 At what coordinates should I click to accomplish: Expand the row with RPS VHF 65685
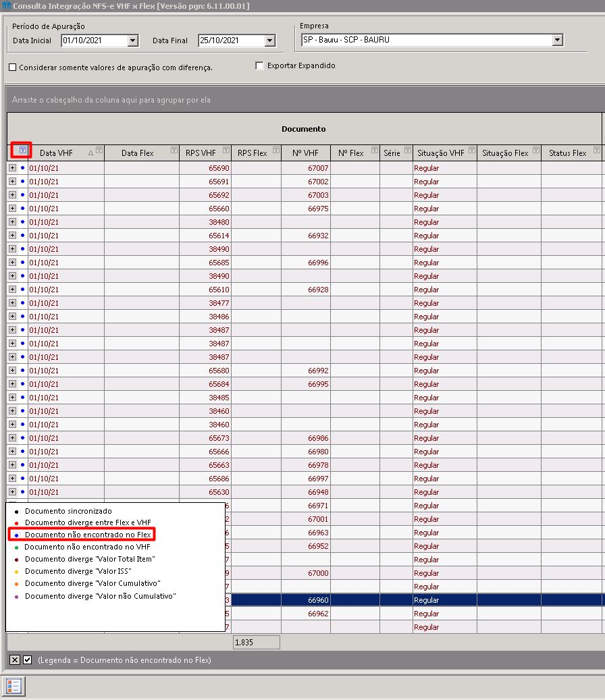13,262
